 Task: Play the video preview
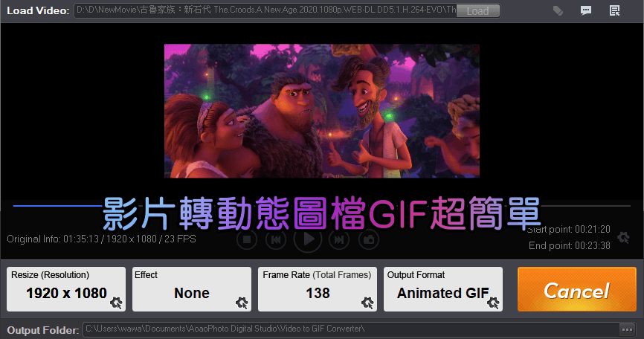(x=308, y=239)
